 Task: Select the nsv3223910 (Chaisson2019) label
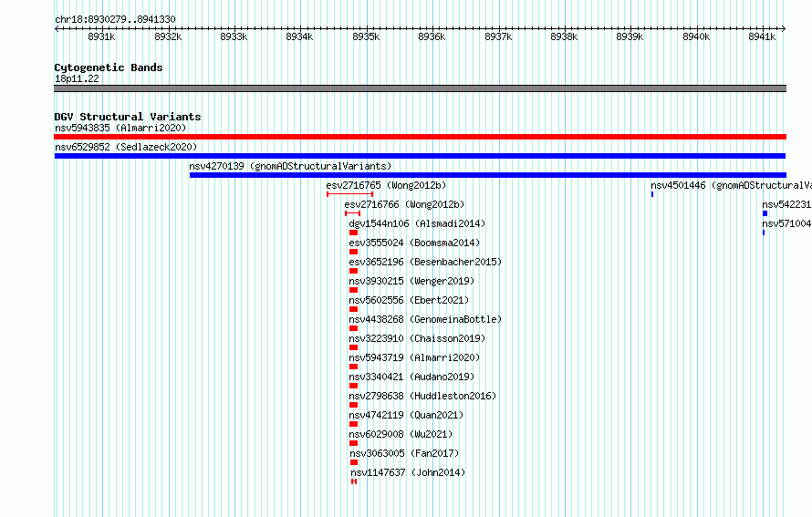tap(417, 338)
